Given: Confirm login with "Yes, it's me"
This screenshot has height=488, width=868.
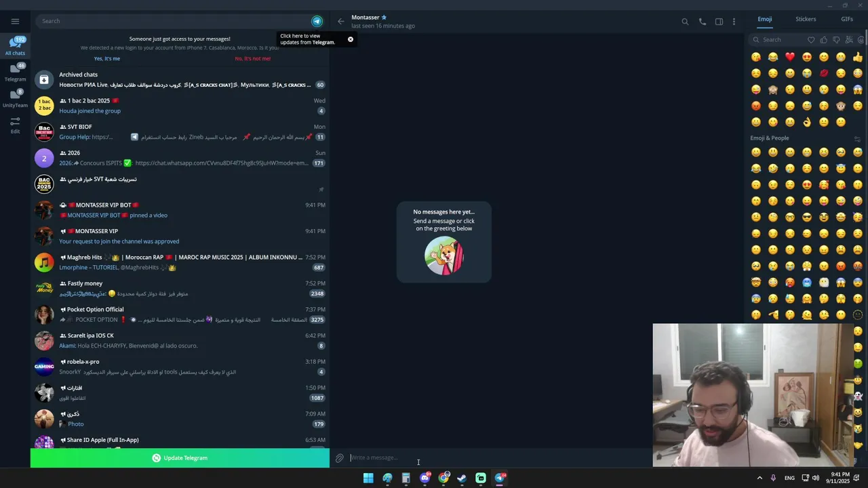Looking at the screenshot, I should [x=107, y=58].
